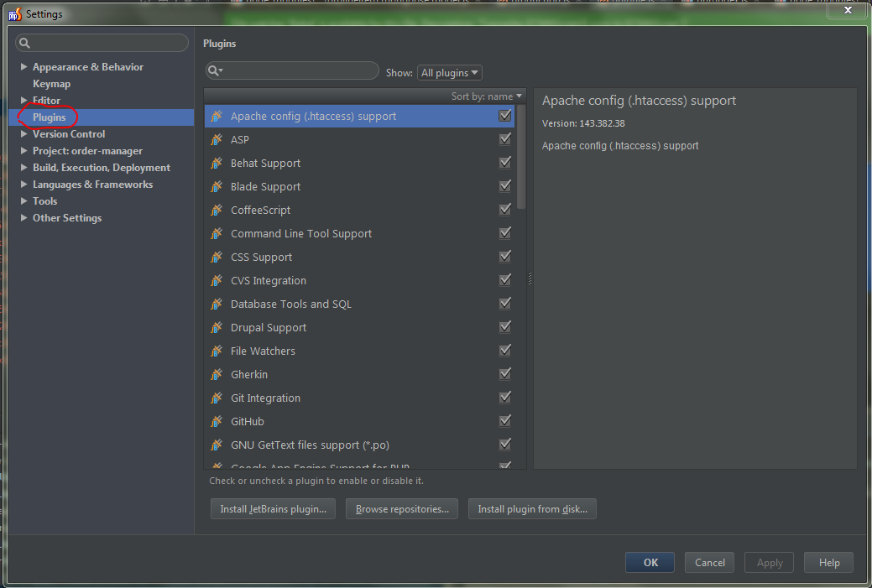Disable the CSS Support checkbox
The height and width of the screenshot is (588, 872).
pyautogui.click(x=505, y=256)
